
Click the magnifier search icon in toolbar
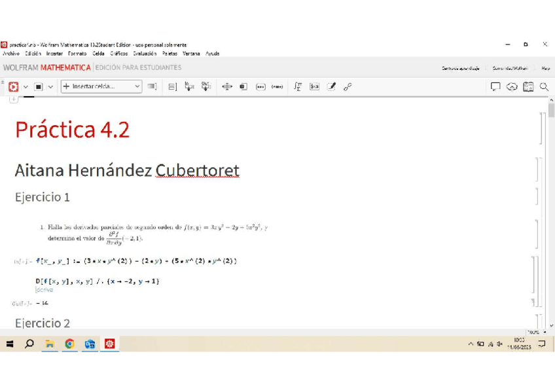[x=545, y=86]
